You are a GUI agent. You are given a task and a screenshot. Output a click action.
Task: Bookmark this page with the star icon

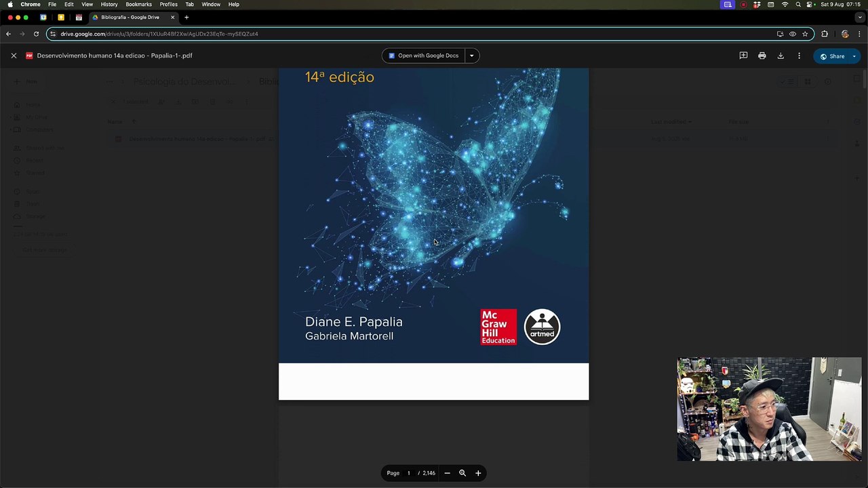pos(805,34)
